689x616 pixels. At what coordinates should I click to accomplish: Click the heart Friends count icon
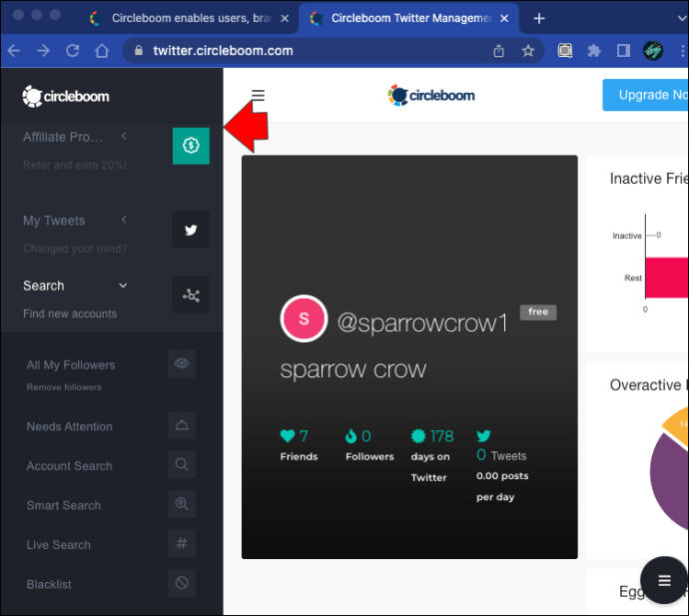(288, 436)
